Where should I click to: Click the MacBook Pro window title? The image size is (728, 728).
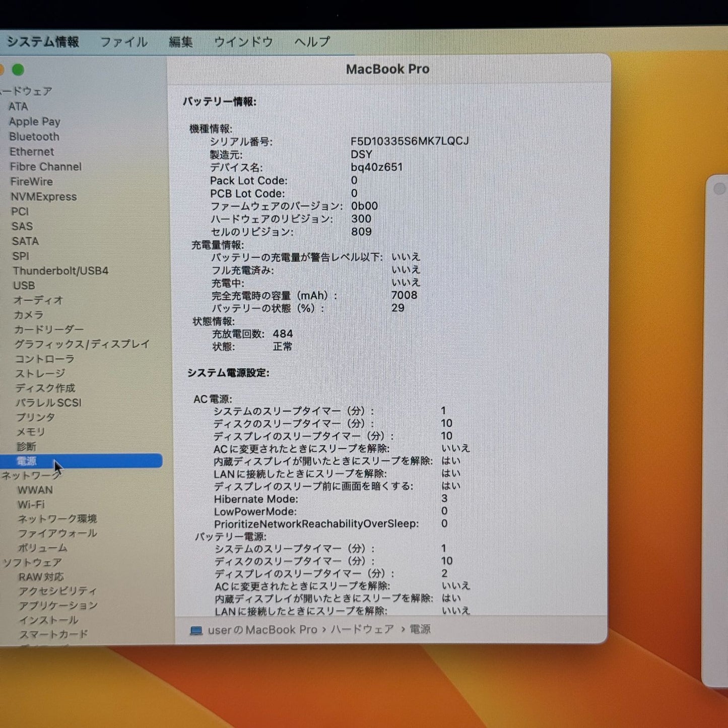387,69
